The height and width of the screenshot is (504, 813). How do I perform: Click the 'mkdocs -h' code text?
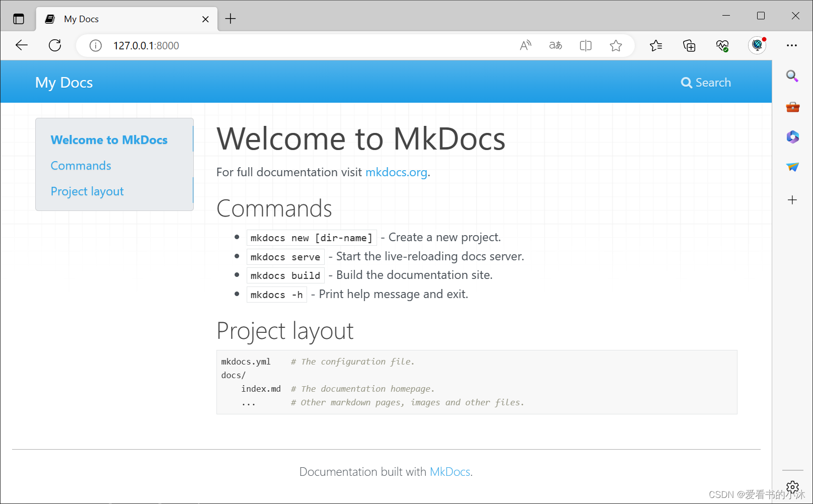pos(277,295)
